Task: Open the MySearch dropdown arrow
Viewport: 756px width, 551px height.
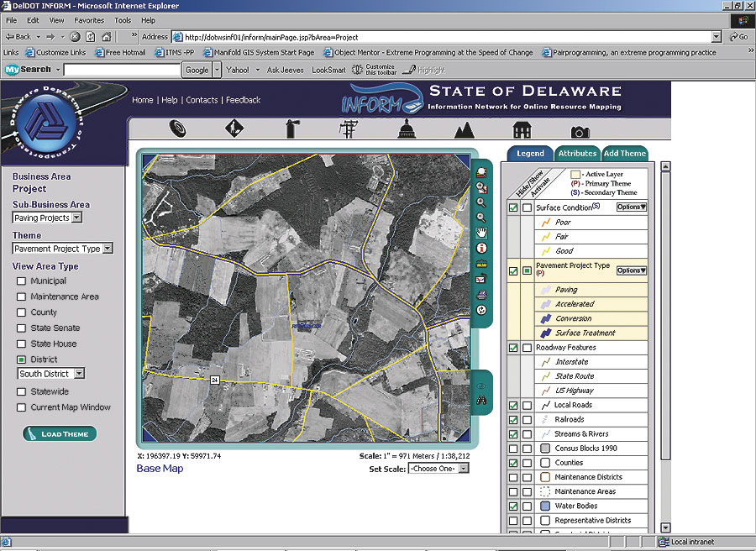Action: tap(58, 70)
